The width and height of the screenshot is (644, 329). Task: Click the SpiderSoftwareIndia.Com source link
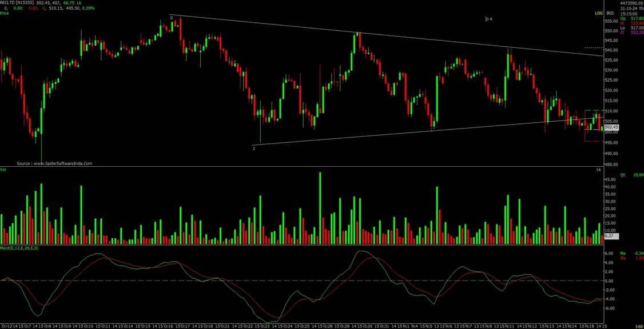coord(54,163)
